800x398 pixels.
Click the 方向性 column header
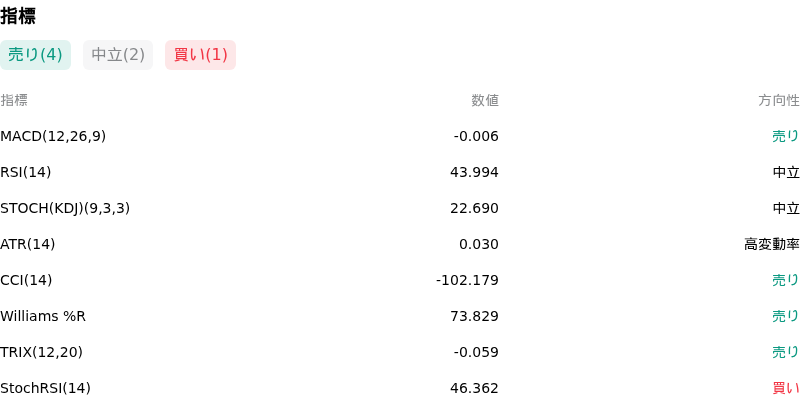779,101
